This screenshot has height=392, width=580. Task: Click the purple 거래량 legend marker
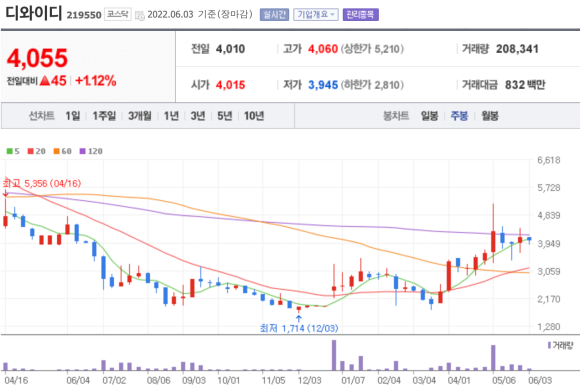coord(549,345)
